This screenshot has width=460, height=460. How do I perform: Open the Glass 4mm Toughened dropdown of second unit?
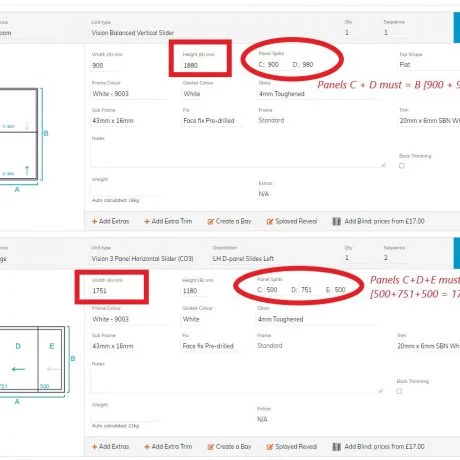point(318,319)
